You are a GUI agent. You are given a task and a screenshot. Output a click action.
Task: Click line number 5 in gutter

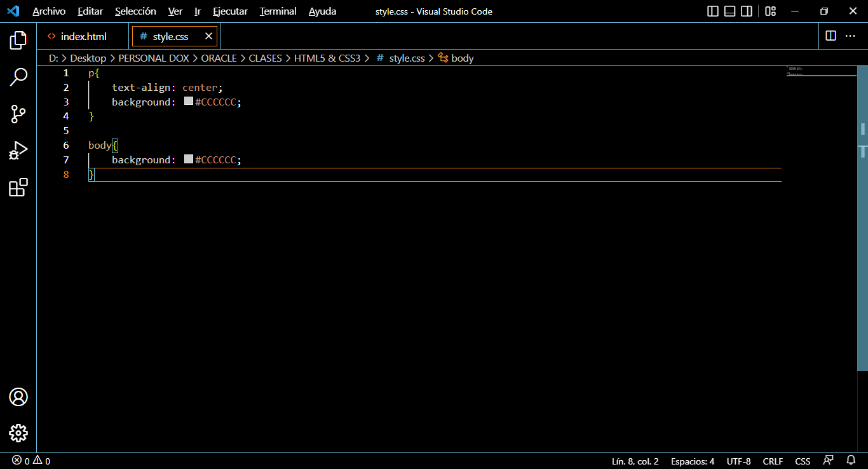pos(66,130)
